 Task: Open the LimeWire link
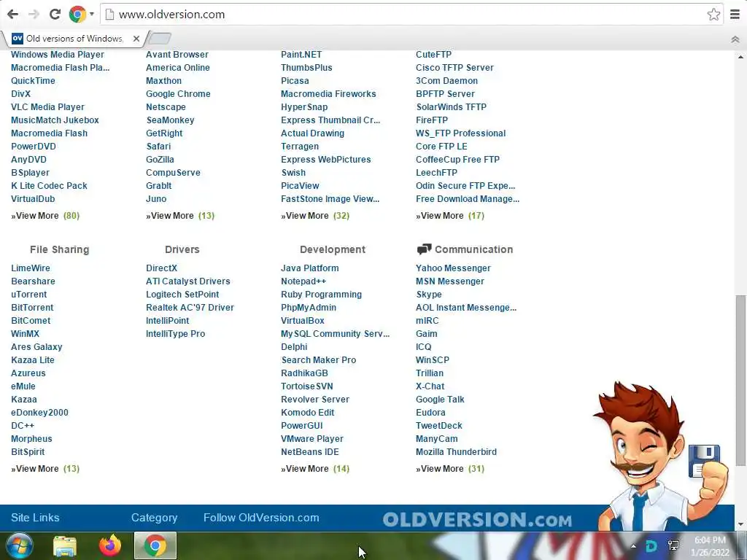[31, 268]
